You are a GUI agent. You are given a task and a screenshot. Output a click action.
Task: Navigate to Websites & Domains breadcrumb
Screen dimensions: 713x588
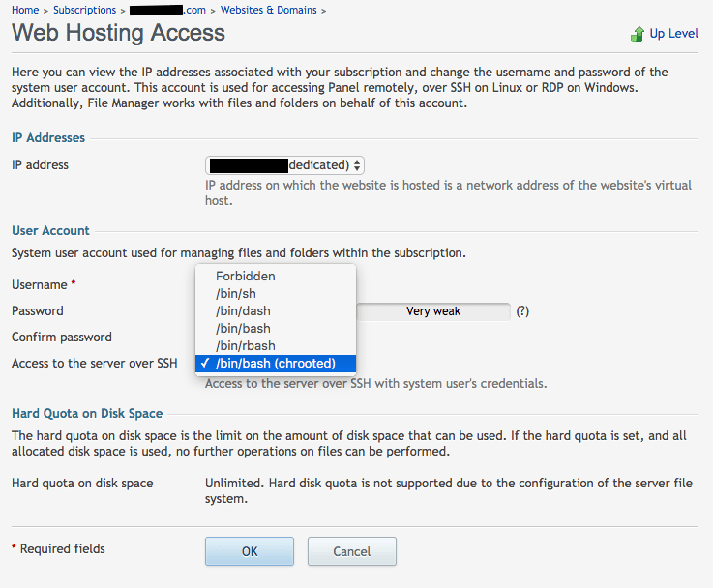coord(269,10)
